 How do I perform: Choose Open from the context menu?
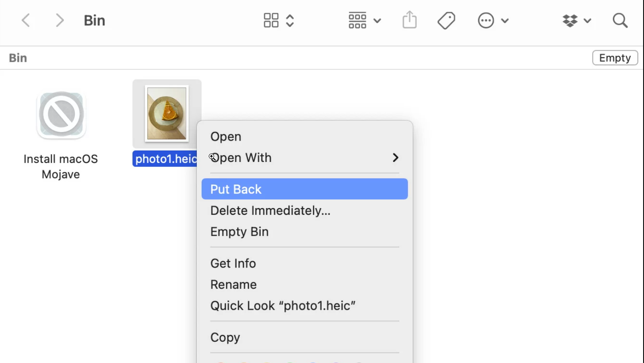tap(304, 137)
